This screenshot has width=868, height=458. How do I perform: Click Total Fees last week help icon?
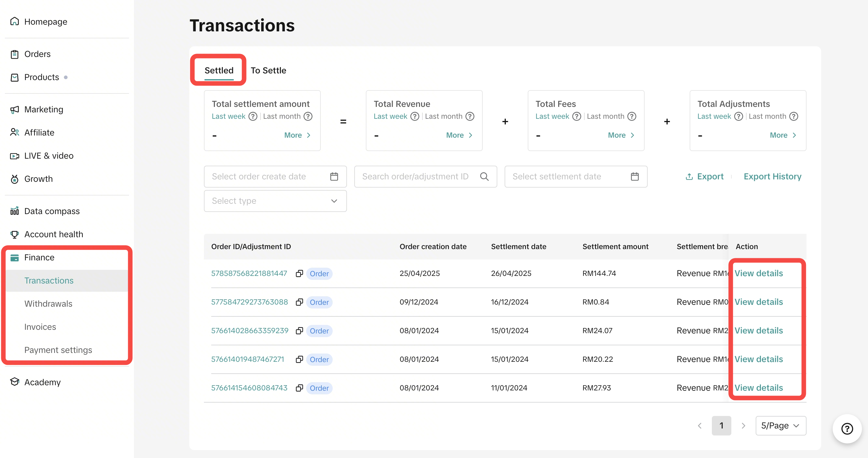(577, 116)
